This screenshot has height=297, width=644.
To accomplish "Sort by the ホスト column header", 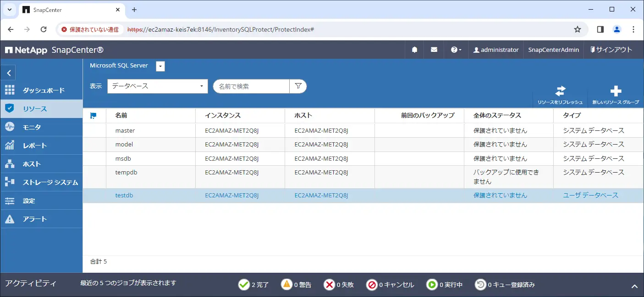I will [303, 116].
